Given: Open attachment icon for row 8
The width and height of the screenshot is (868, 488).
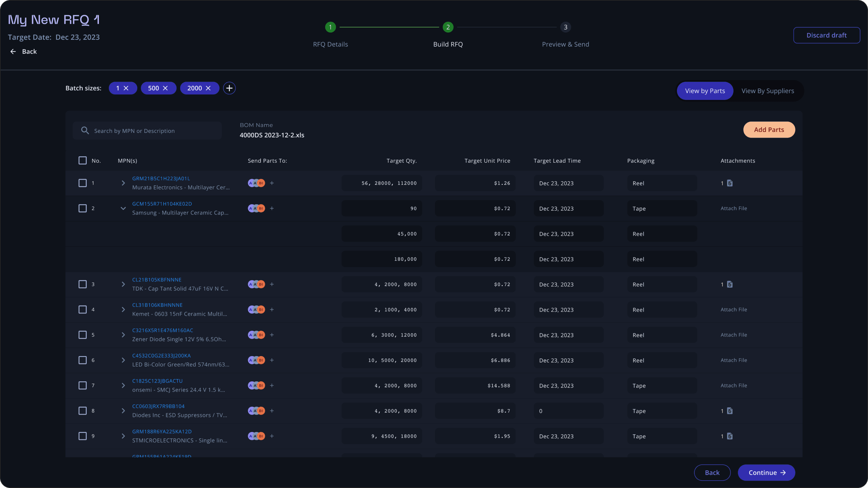Looking at the screenshot, I should [729, 411].
